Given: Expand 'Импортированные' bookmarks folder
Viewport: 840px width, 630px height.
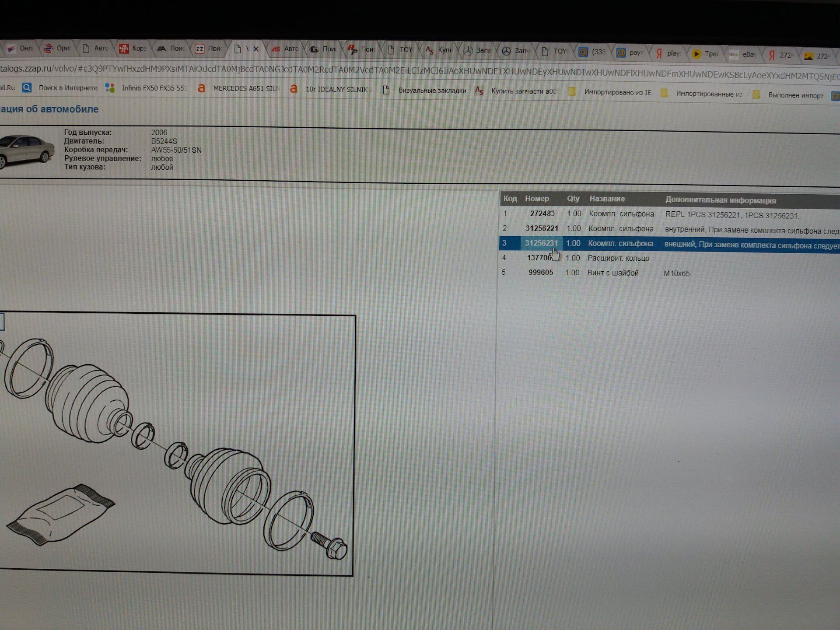Looking at the screenshot, I should tap(708, 94).
